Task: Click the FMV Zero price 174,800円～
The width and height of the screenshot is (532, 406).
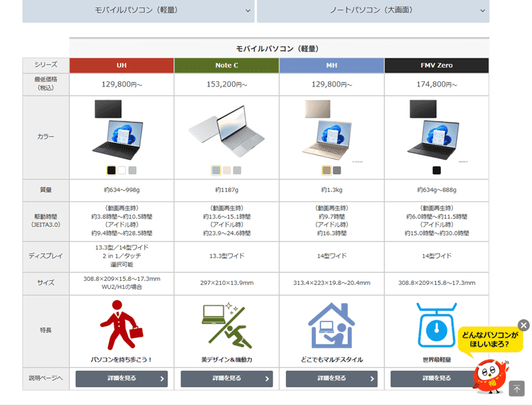Action: click(437, 84)
